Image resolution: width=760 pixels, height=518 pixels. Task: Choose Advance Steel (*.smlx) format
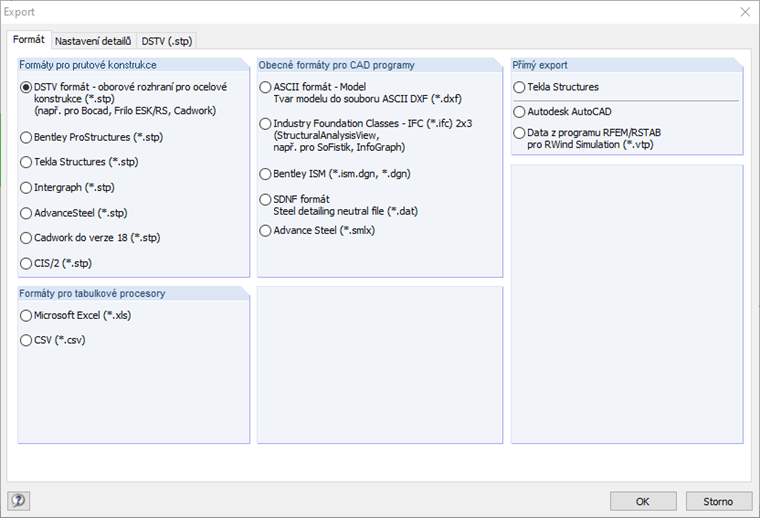tap(265, 231)
